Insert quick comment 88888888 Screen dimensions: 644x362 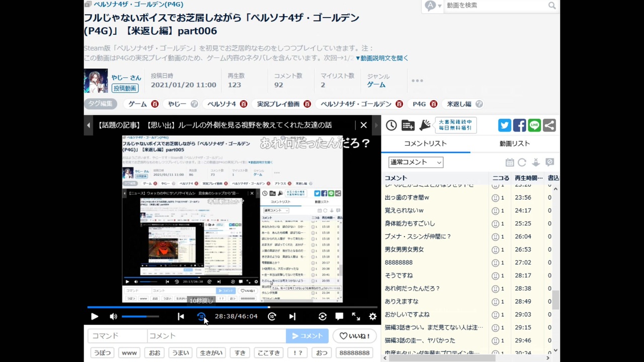coord(354,353)
